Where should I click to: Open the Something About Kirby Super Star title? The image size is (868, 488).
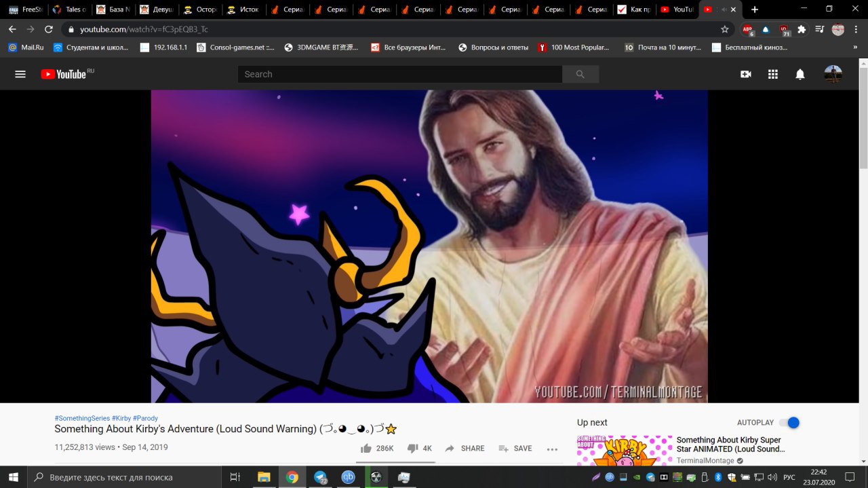click(x=731, y=445)
